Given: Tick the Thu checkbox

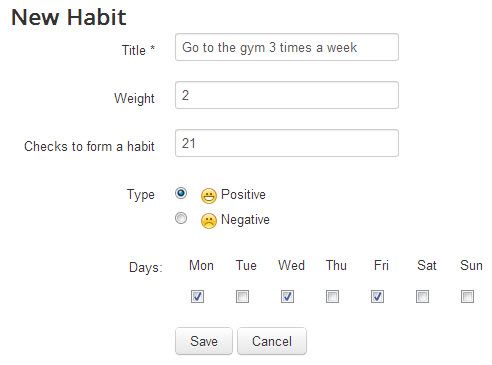Looking at the screenshot, I should [x=332, y=296].
